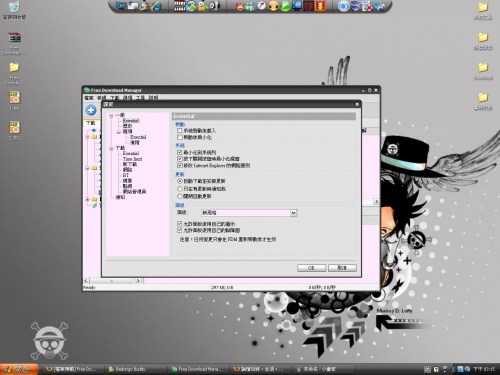Screen dimensions: 500x375
Task: Click the dark red spiral dock icon
Action: click(308, 6)
